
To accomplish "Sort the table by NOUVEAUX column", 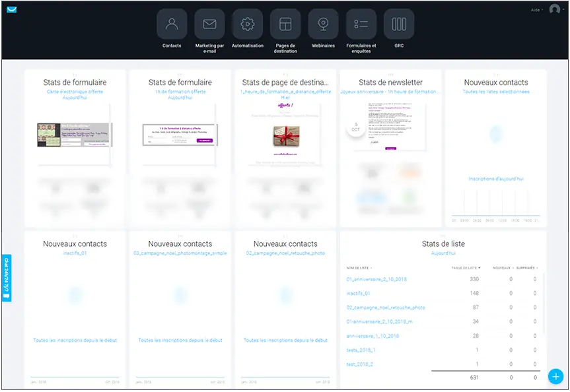I will coord(503,268).
